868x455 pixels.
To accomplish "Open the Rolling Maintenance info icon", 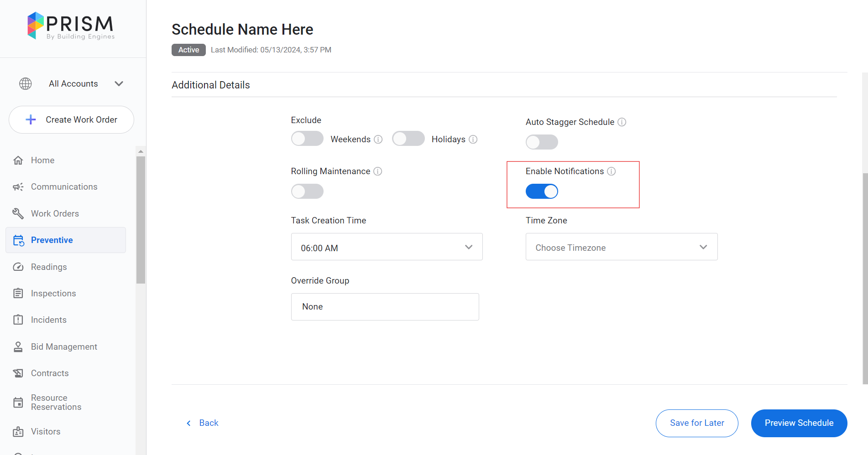I will tap(378, 171).
